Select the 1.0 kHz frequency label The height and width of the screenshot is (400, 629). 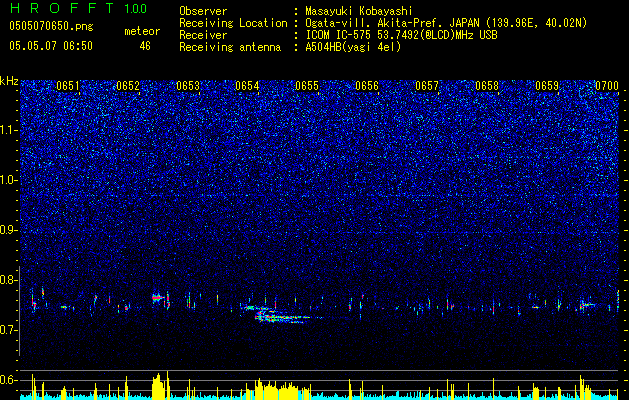9,180
